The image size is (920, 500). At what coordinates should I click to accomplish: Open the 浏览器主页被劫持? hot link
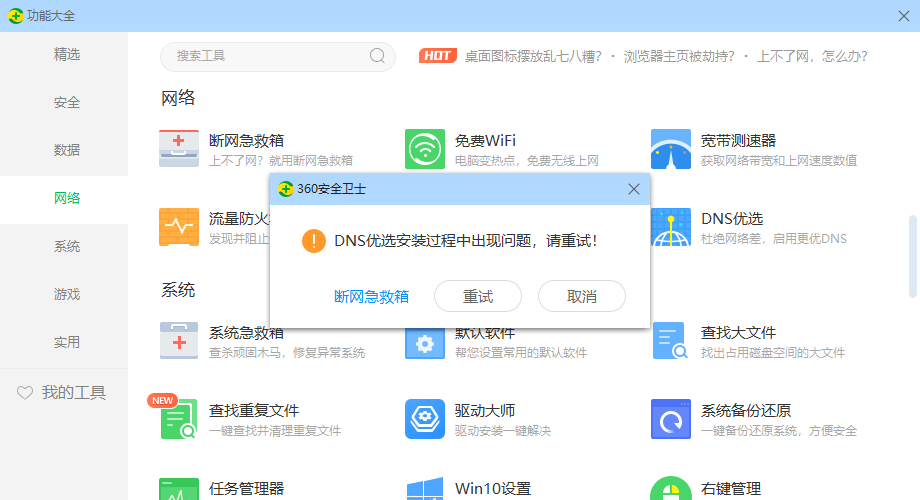[x=679, y=56]
